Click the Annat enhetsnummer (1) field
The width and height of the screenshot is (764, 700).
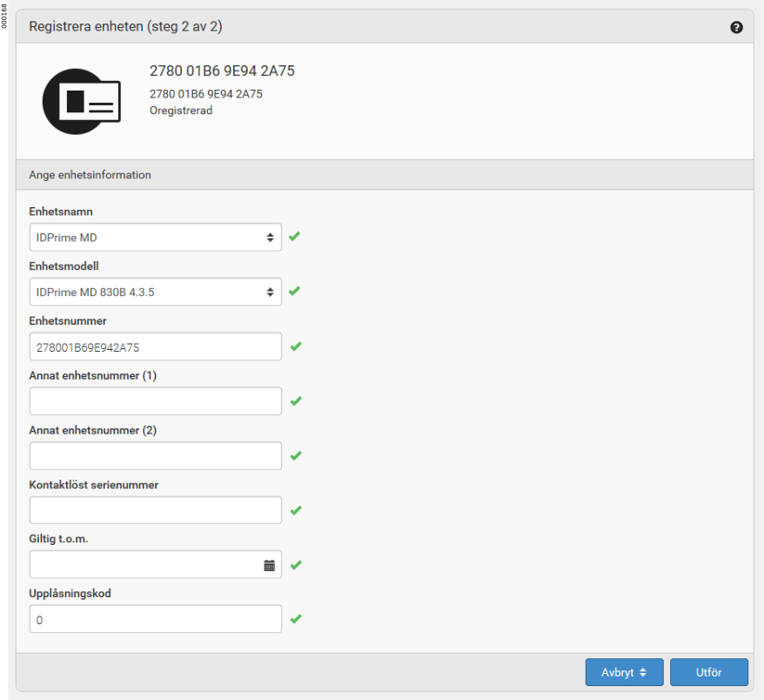[x=155, y=401]
